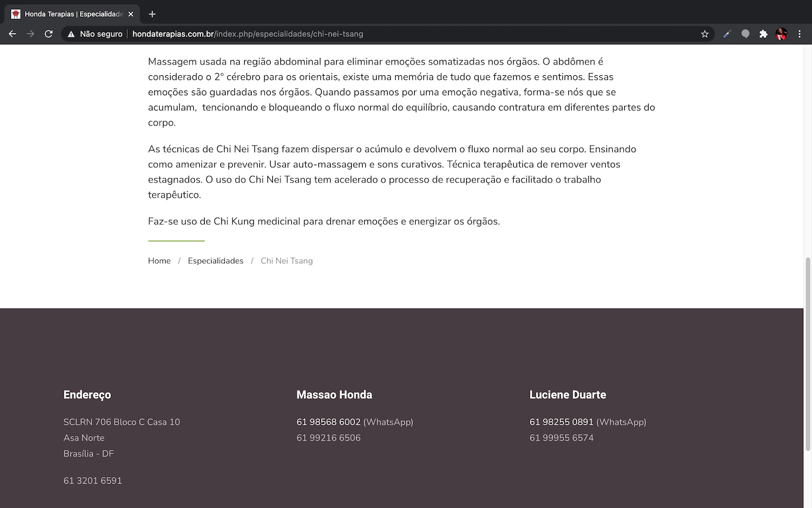812x508 pixels.
Task: Click phone number 61 99216 6506
Action: (328, 438)
